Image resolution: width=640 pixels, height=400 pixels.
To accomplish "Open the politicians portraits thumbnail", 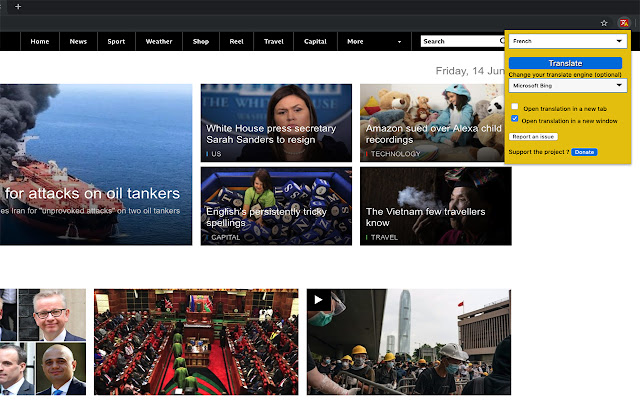I will tap(43, 342).
